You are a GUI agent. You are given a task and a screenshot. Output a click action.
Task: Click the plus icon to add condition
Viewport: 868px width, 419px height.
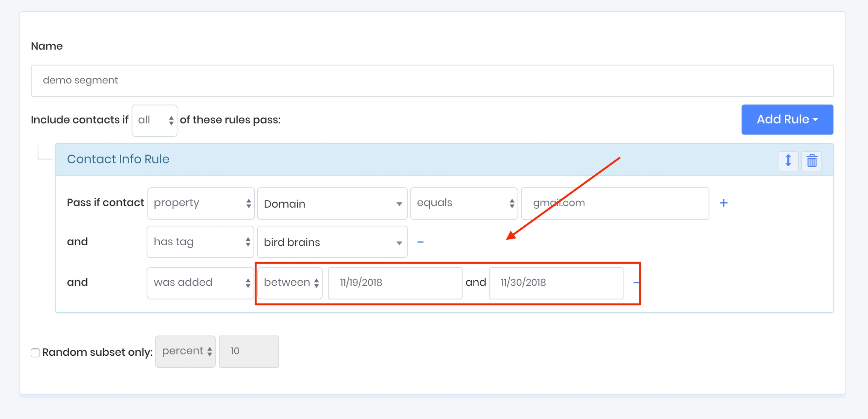723,203
